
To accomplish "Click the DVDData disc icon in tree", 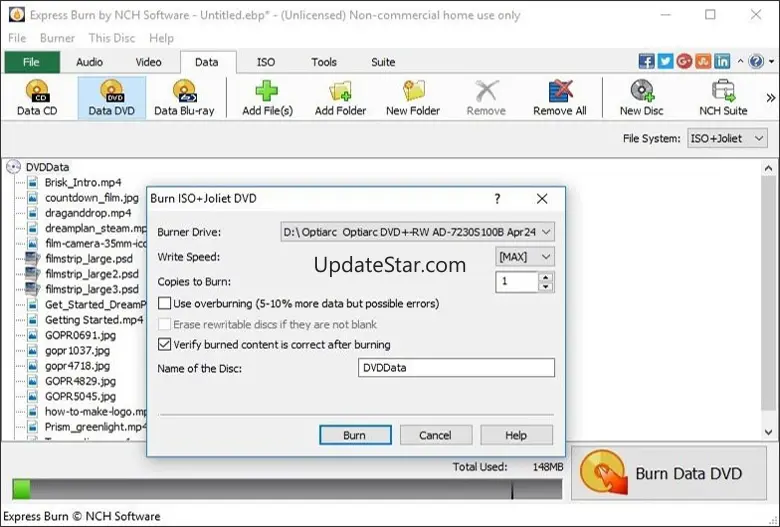I will pos(13,167).
